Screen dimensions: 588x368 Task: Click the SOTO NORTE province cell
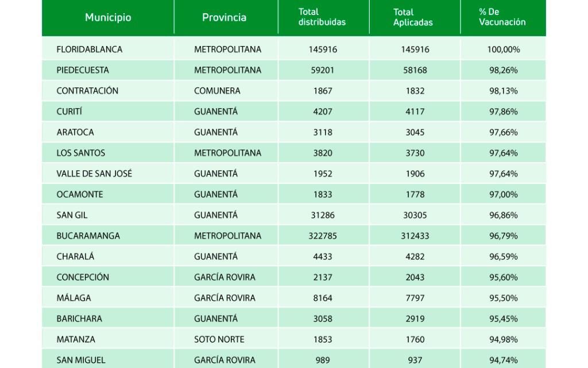[x=219, y=339]
